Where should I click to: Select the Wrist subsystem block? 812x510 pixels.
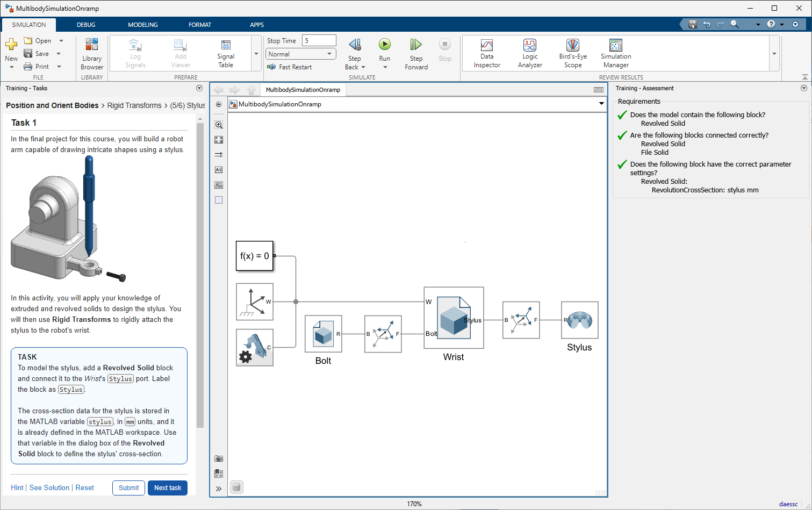tap(454, 318)
